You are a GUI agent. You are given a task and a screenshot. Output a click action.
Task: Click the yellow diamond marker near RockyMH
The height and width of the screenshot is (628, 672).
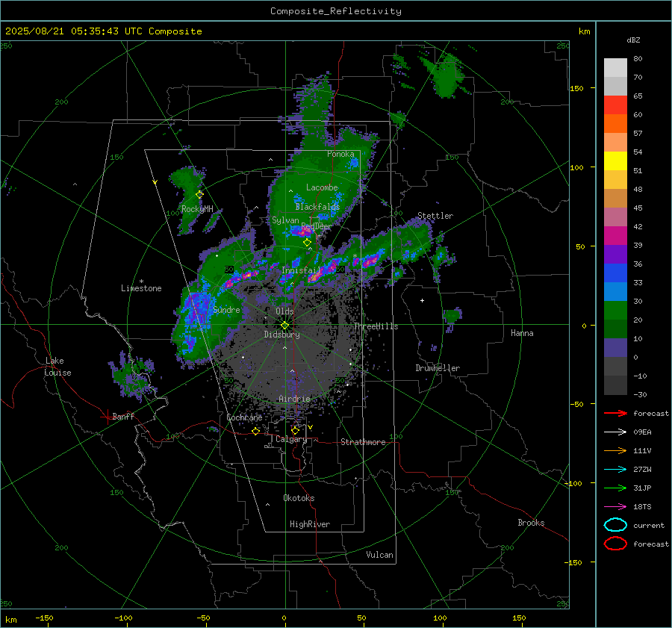(199, 195)
